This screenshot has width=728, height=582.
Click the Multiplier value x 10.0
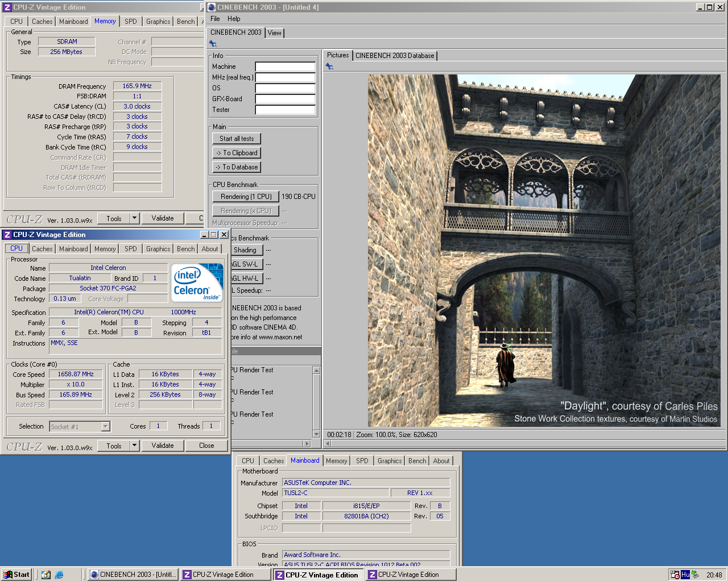pos(76,385)
